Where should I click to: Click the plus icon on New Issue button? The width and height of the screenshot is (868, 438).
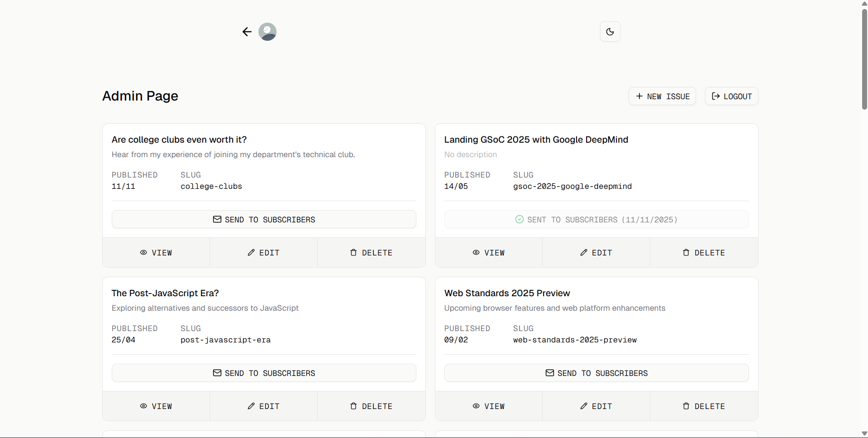(639, 96)
